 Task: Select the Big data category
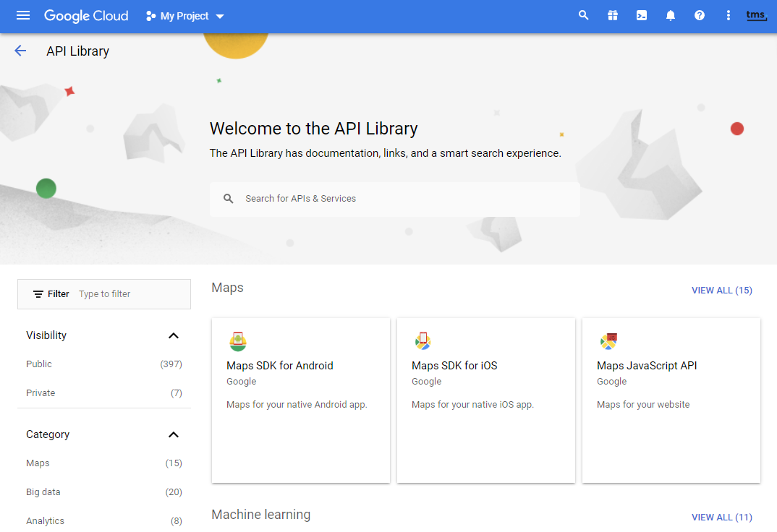(43, 492)
